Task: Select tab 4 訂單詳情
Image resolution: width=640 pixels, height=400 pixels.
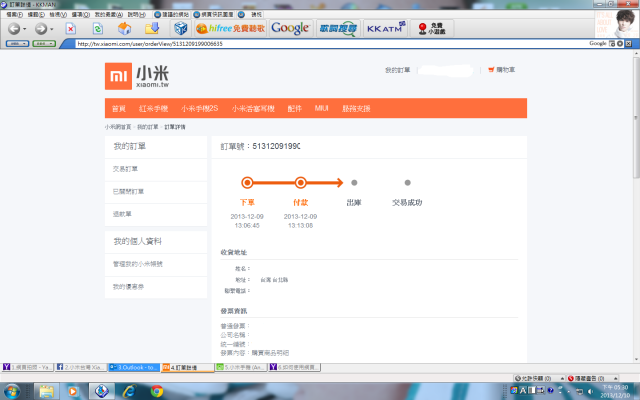Action: pos(187,367)
